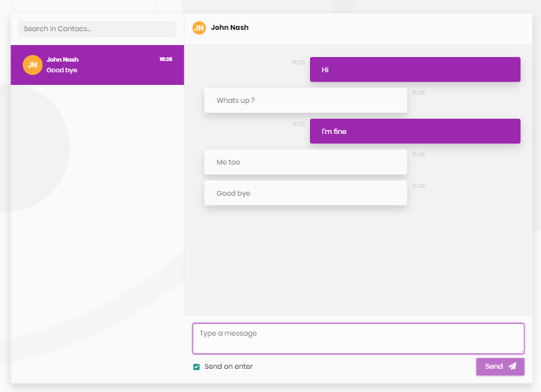The image size is (541, 392).
Task: Click the 15:25 timestamp beside the 'Hi' message
Action: pyautogui.click(x=299, y=62)
